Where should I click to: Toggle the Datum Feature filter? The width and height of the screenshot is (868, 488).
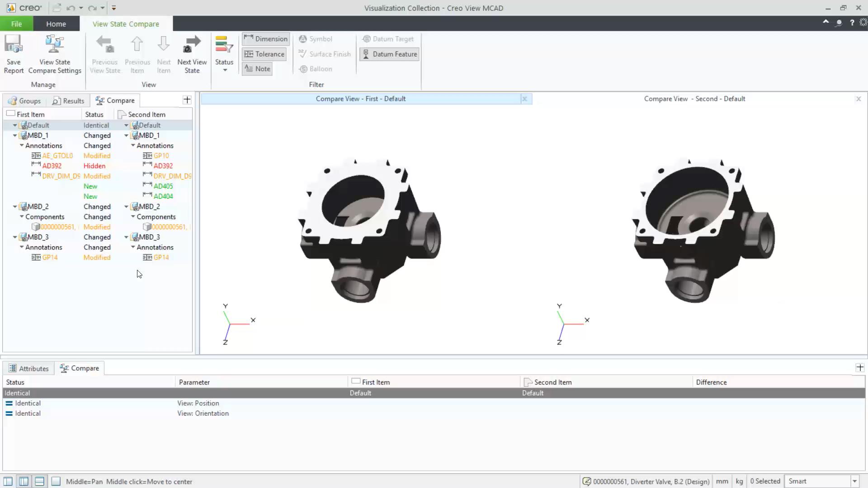390,54
